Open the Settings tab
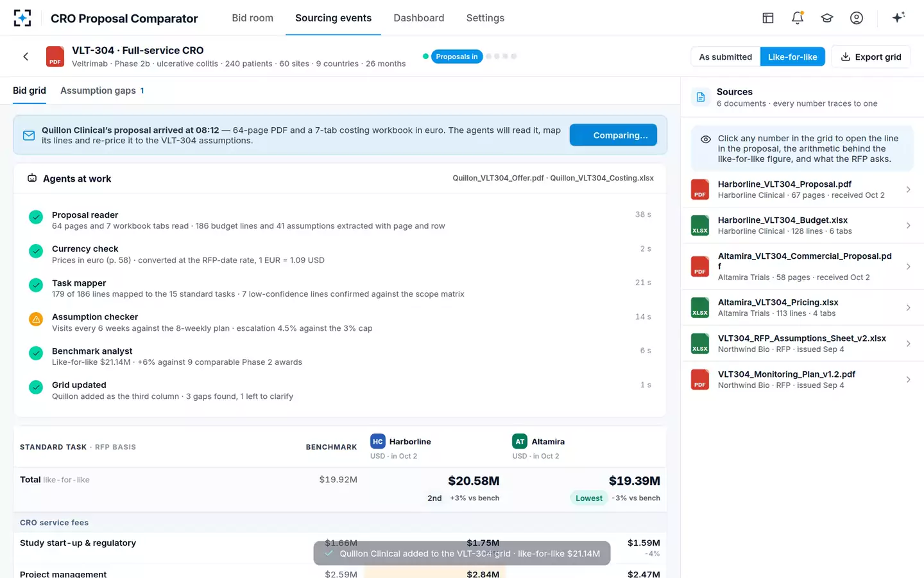The image size is (924, 578). 485,18
